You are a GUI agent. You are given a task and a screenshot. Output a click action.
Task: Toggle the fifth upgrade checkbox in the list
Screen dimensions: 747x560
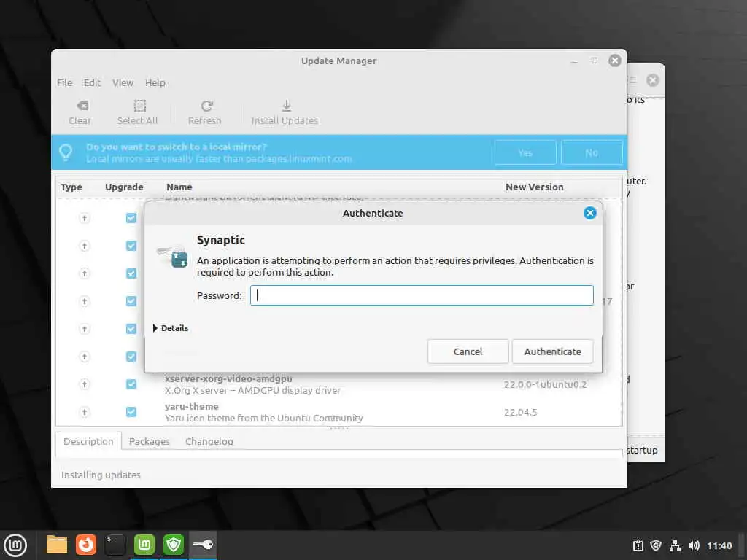pos(131,329)
